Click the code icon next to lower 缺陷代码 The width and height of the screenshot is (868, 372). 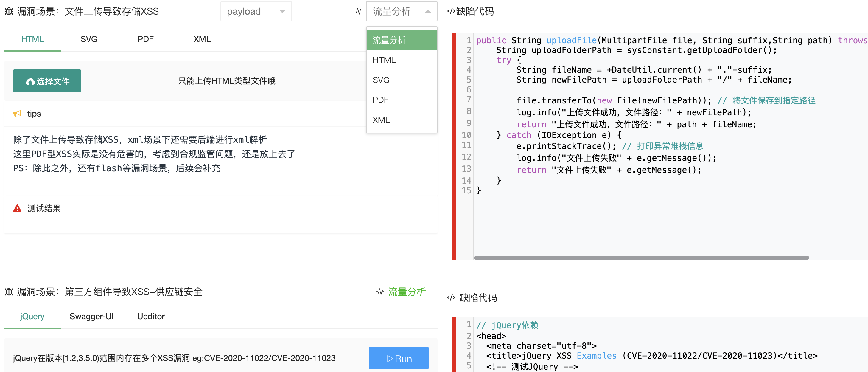[451, 298]
